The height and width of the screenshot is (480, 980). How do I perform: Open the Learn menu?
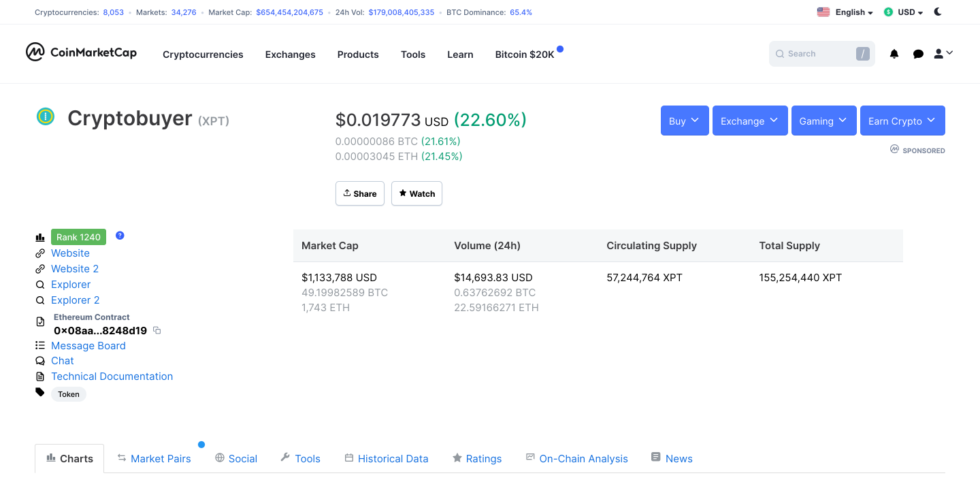(460, 54)
